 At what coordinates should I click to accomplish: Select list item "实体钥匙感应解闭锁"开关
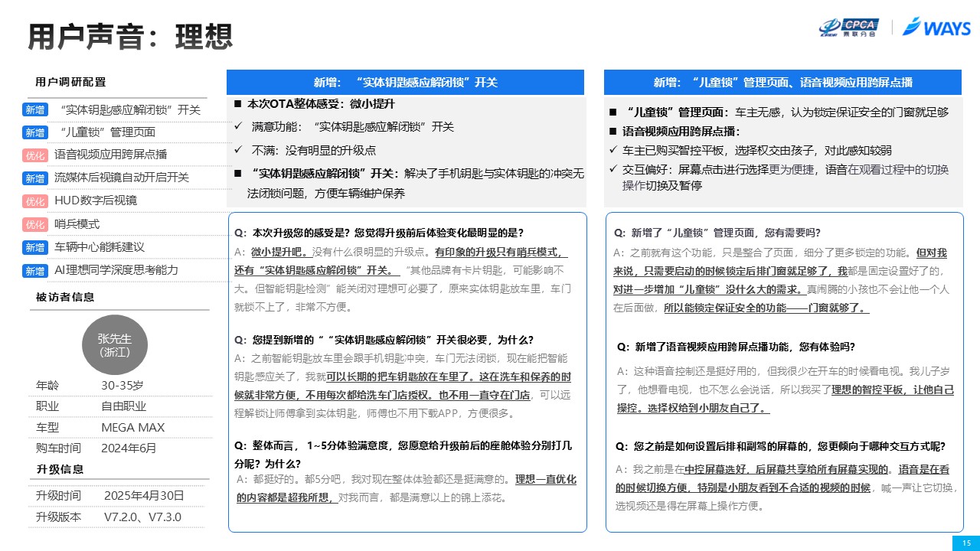[x=129, y=109]
